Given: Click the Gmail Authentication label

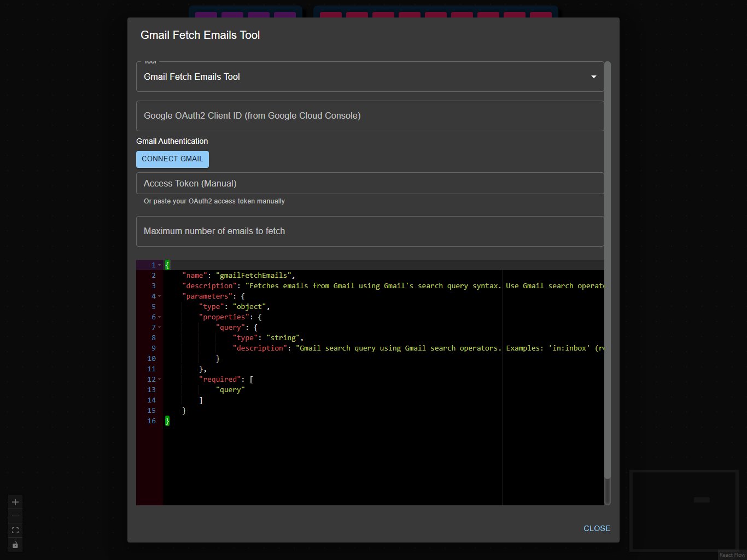Looking at the screenshot, I should click(172, 141).
